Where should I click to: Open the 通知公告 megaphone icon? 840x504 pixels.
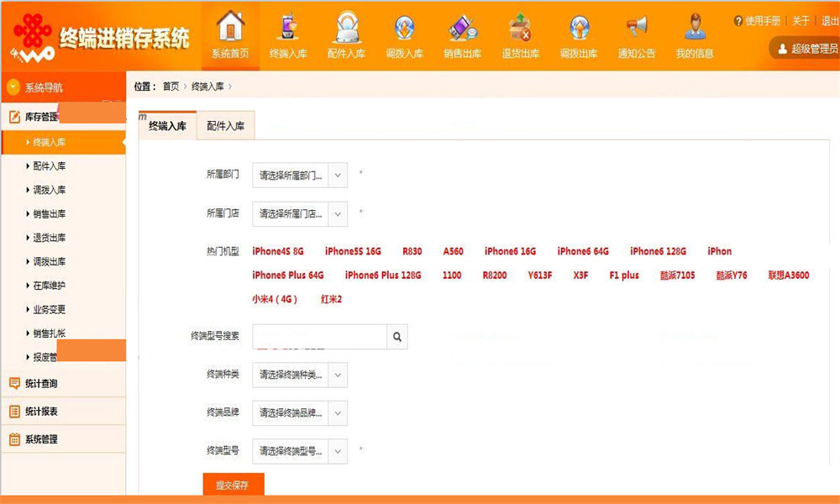coord(636,29)
